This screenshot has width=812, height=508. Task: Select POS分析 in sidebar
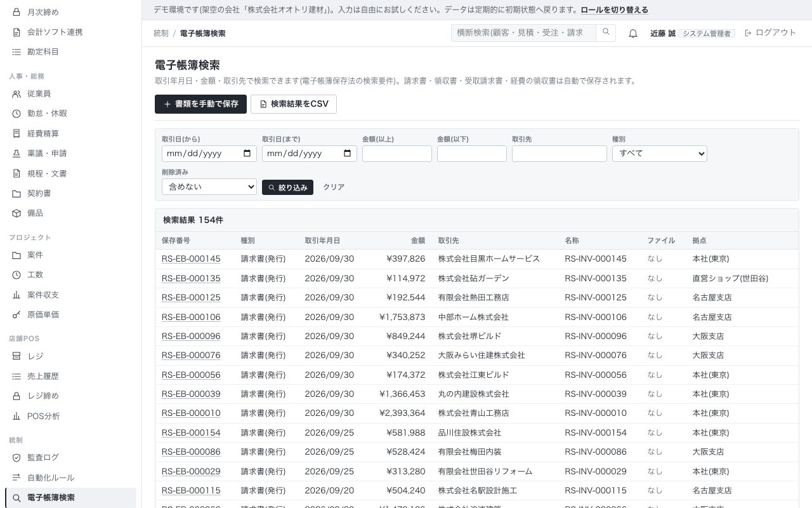click(x=70, y=416)
